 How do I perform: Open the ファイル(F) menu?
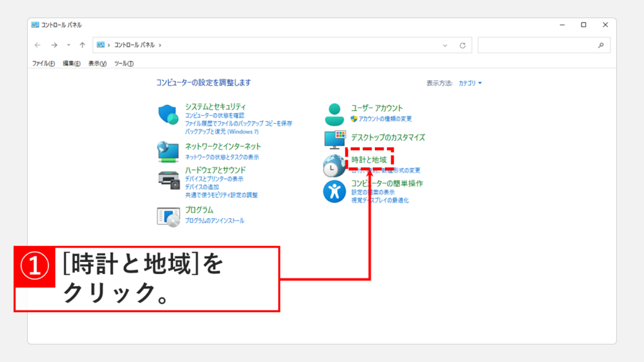coord(43,63)
